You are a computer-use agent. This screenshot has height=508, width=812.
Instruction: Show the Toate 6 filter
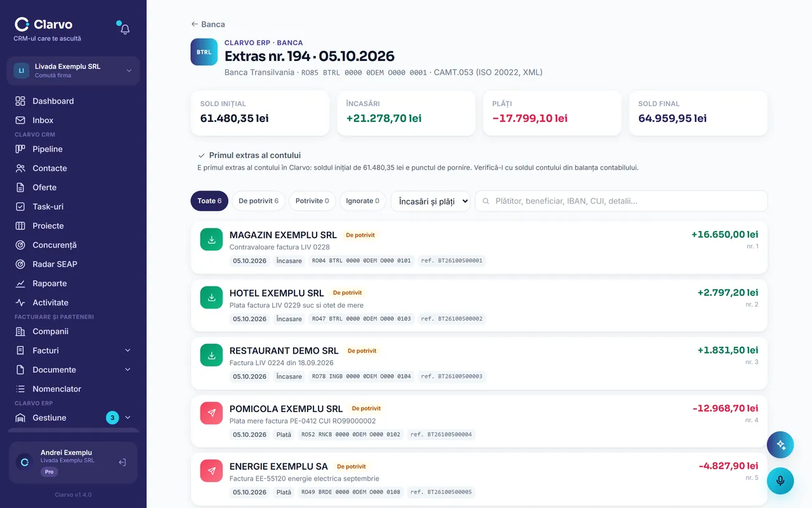(x=209, y=201)
